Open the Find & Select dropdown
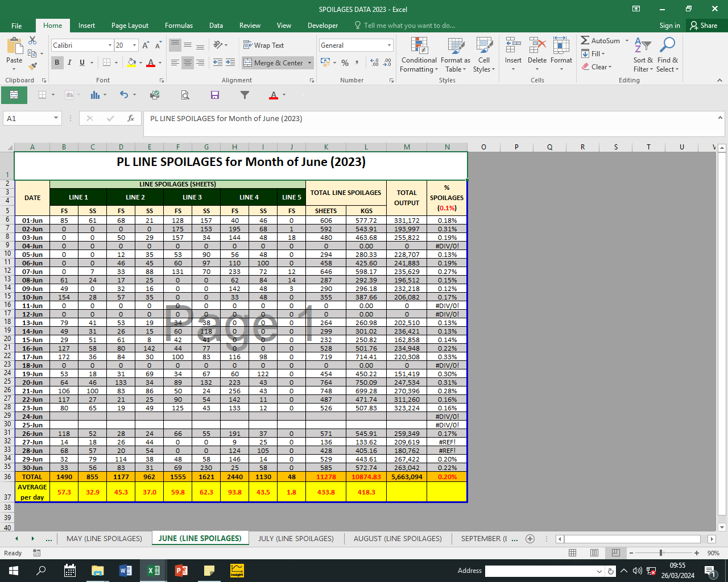This screenshot has width=728, height=582. point(668,55)
